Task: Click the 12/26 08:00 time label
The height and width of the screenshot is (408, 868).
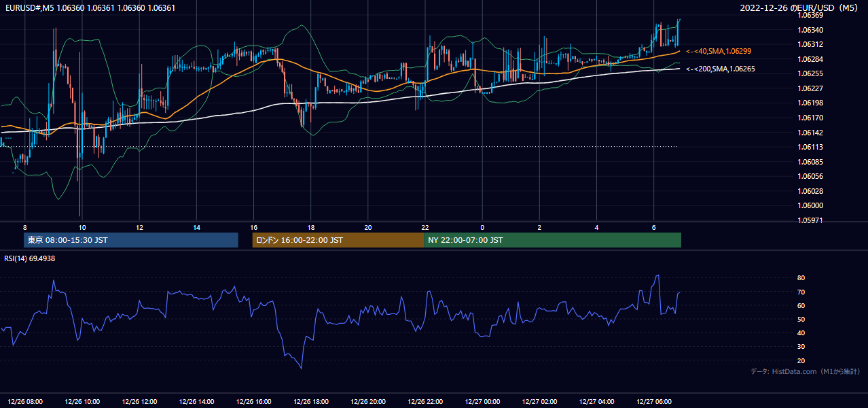Action: [x=25, y=401]
